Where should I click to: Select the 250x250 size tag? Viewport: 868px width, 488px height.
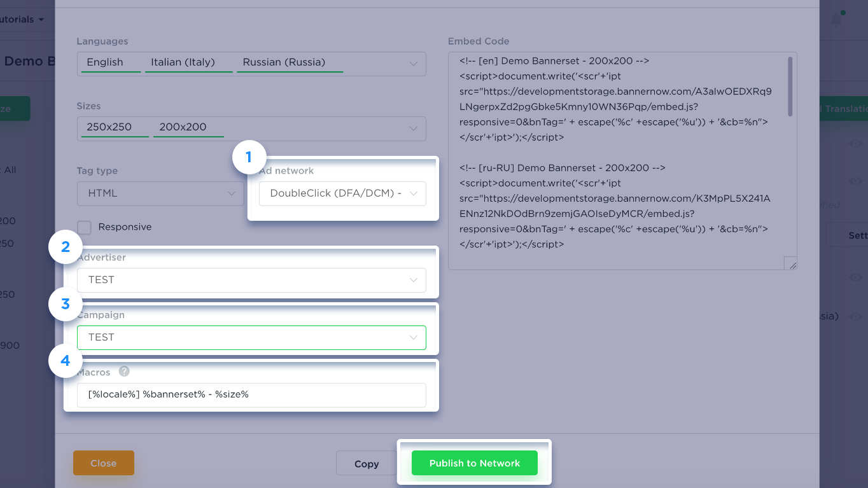[x=114, y=128]
